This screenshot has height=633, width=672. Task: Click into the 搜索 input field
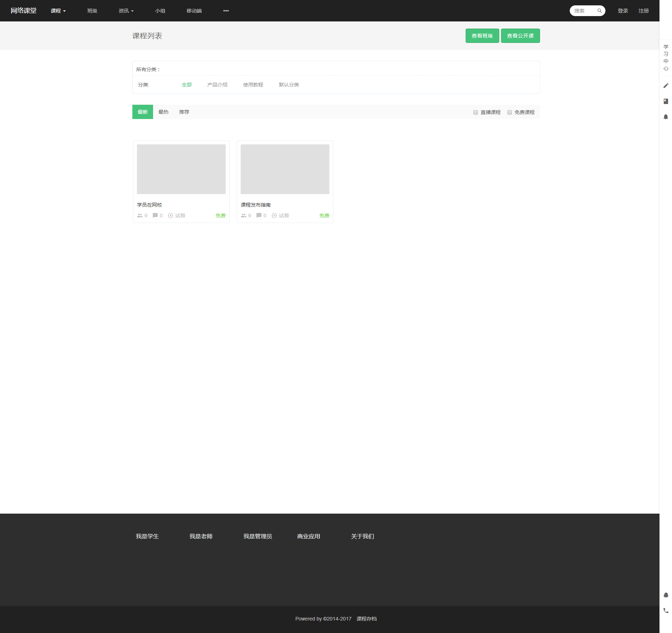coord(583,11)
